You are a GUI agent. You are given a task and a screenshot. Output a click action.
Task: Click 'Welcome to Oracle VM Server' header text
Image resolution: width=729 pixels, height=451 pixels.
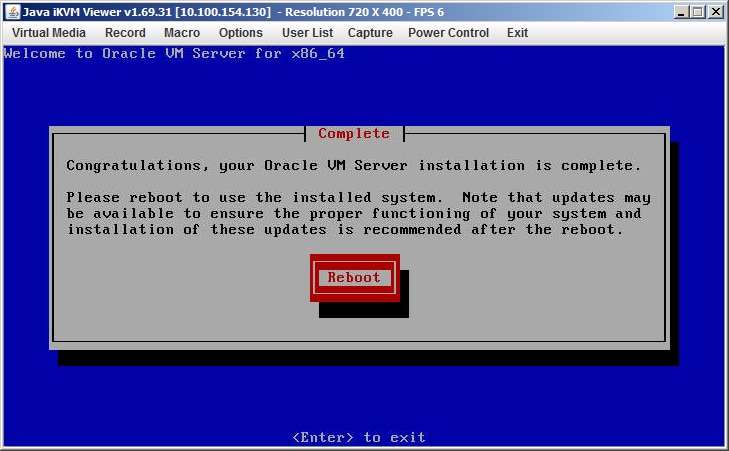(x=174, y=53)
